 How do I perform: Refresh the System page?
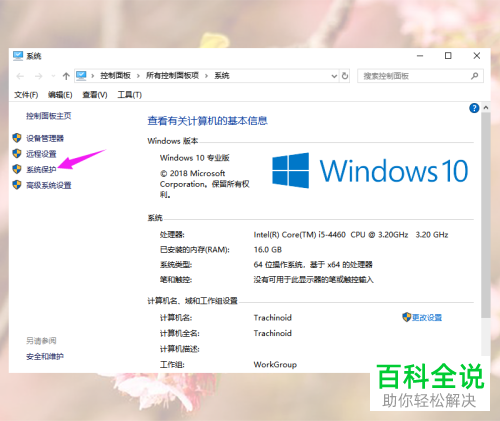coord(345,76)
